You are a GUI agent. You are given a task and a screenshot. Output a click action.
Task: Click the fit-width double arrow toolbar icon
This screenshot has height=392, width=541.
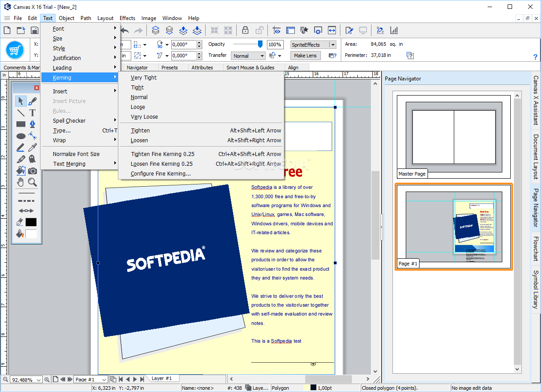coord(332,30)
